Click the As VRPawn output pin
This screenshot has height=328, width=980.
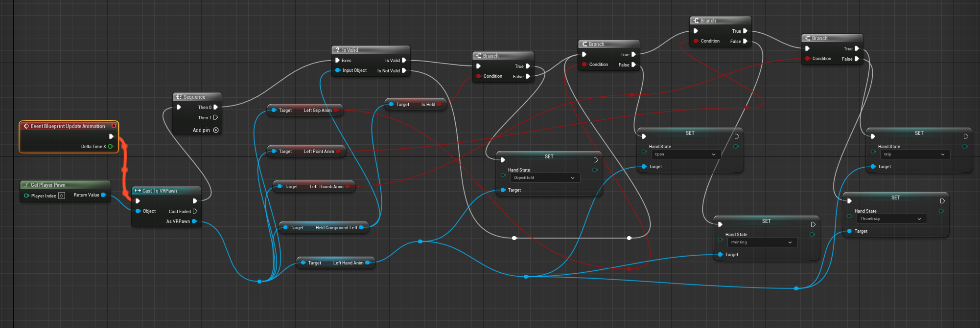coord(194,221)
